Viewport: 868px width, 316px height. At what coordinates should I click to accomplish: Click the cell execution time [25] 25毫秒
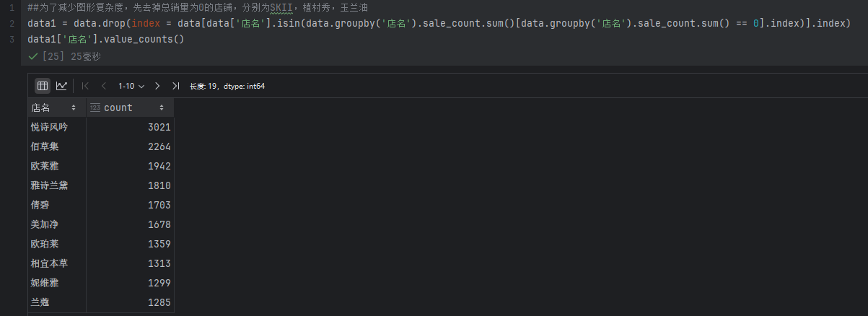[x=71, y=56]
